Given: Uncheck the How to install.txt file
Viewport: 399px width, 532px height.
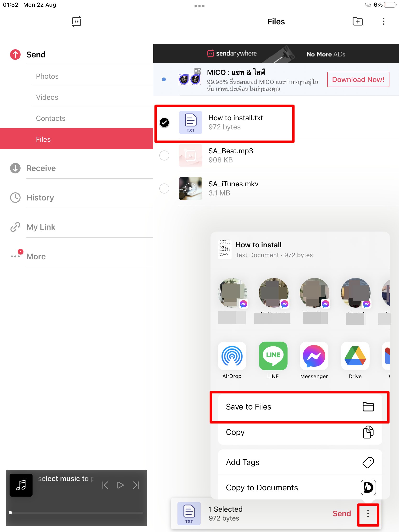Looking at the screenshot, I should tap(164, 122).
